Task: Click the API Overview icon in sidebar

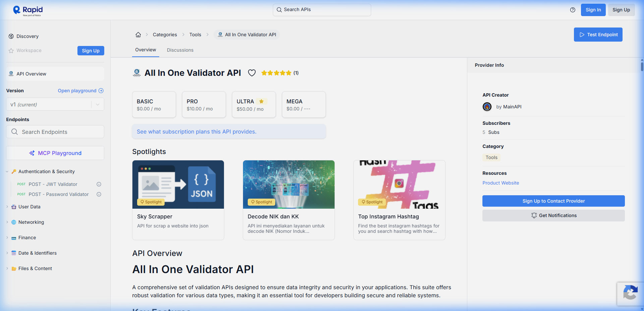Action: [11, 74]
